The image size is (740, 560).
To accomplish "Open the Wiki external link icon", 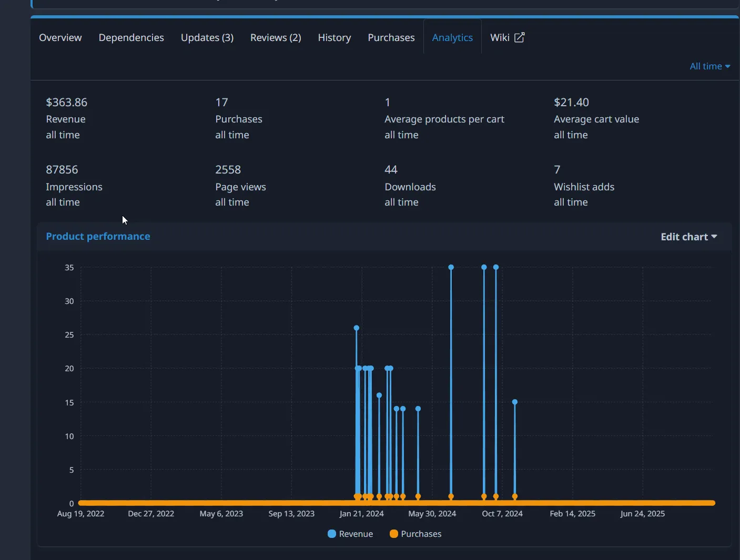I will coord(519,37).
